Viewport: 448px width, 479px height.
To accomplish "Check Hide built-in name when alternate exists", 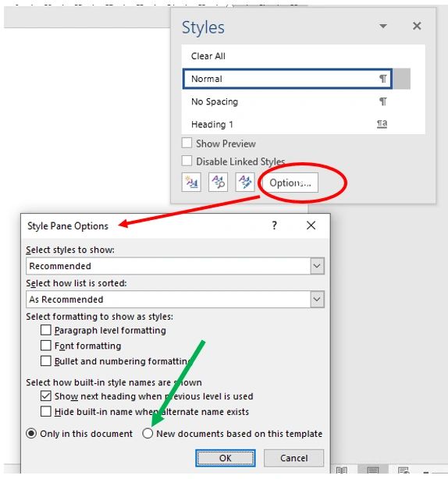I will (46, 411).
